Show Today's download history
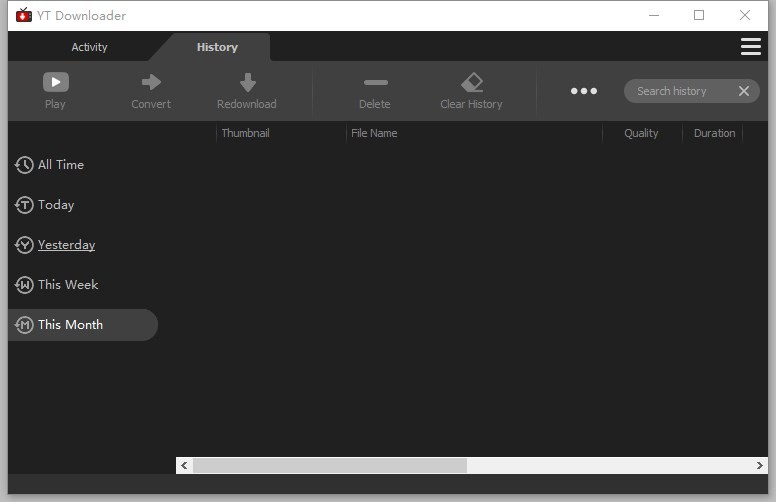Viewport: 776px width, 502px height. pyautogui.click(x=56, y=205)
